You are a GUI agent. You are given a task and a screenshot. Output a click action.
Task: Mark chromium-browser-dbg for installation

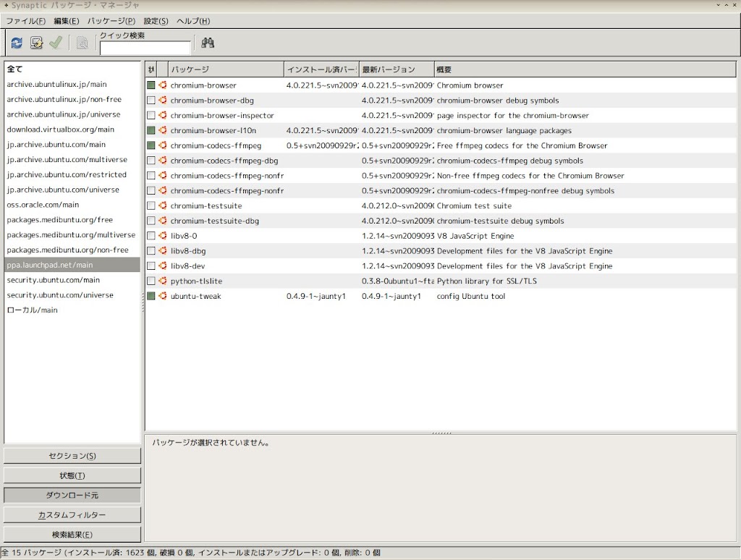[x=151, y=100]
